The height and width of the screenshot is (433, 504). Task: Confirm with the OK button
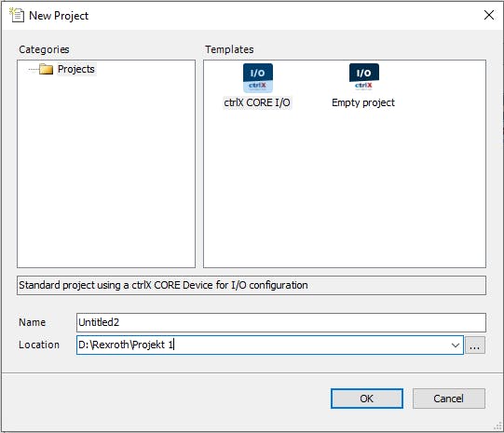pyautogui.click(x=367, y=399)
